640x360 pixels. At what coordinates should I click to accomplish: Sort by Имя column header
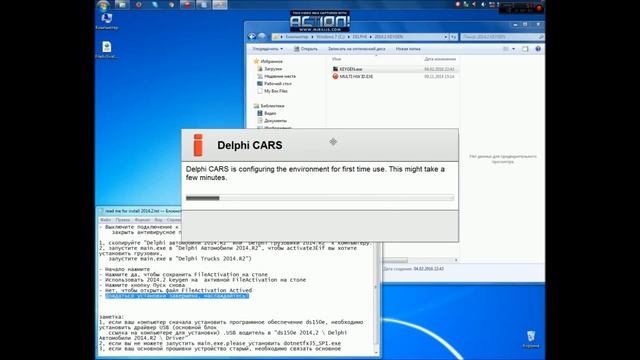click(x=337, y=59)
